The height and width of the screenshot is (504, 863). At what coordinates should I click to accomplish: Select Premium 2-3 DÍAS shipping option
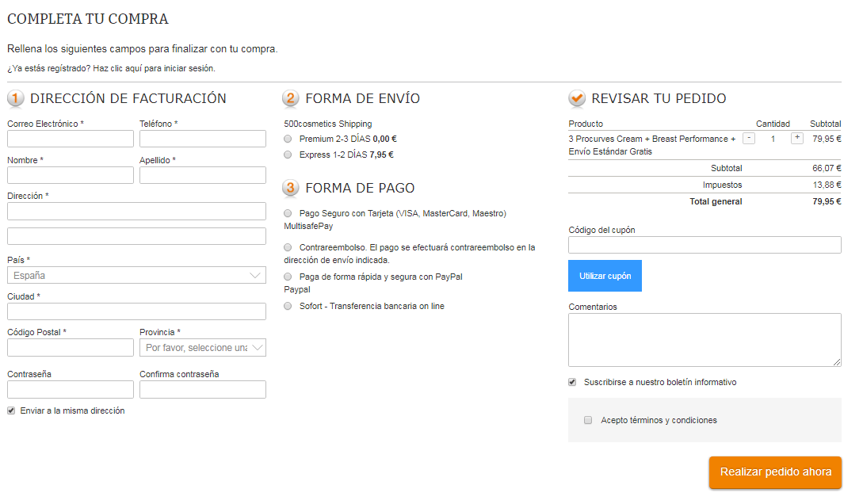(x=288, y=139)
